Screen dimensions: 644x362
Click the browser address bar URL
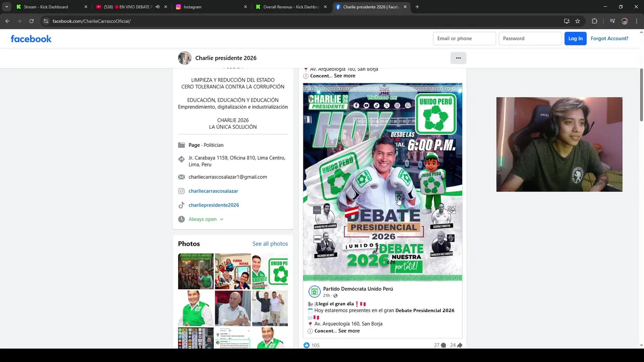[92, 21]
